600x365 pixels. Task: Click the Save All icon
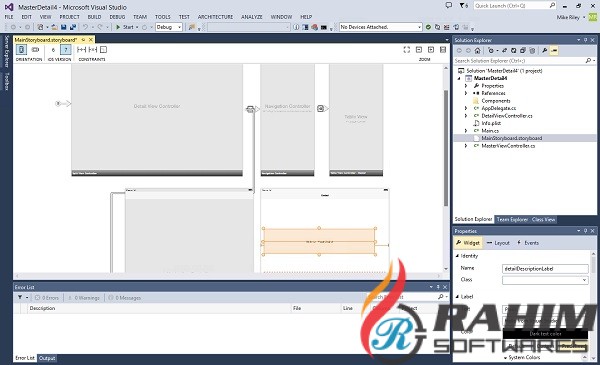72,27
